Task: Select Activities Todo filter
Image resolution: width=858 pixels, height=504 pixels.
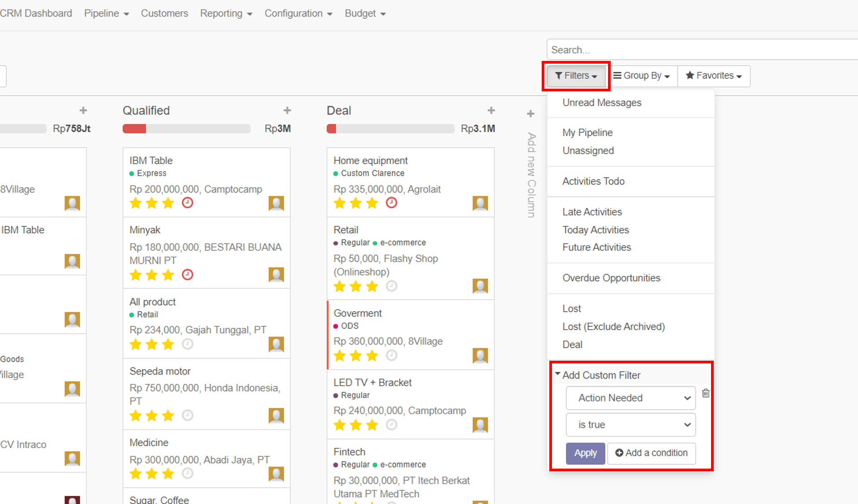Action: [x=631, y=181]
